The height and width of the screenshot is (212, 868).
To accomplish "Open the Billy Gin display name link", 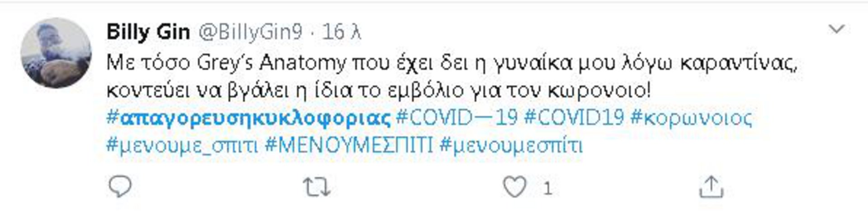I will [148, 32].
